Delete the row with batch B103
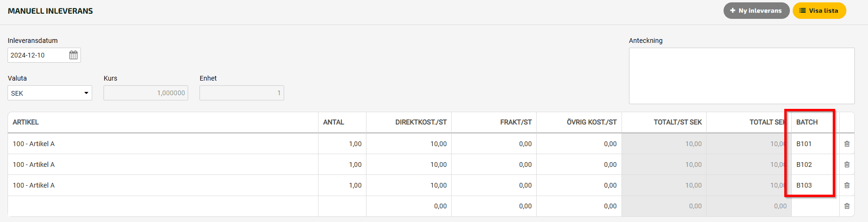Viewport: 868px width, 222px height. pyautogui.click(x=847, y=185)
